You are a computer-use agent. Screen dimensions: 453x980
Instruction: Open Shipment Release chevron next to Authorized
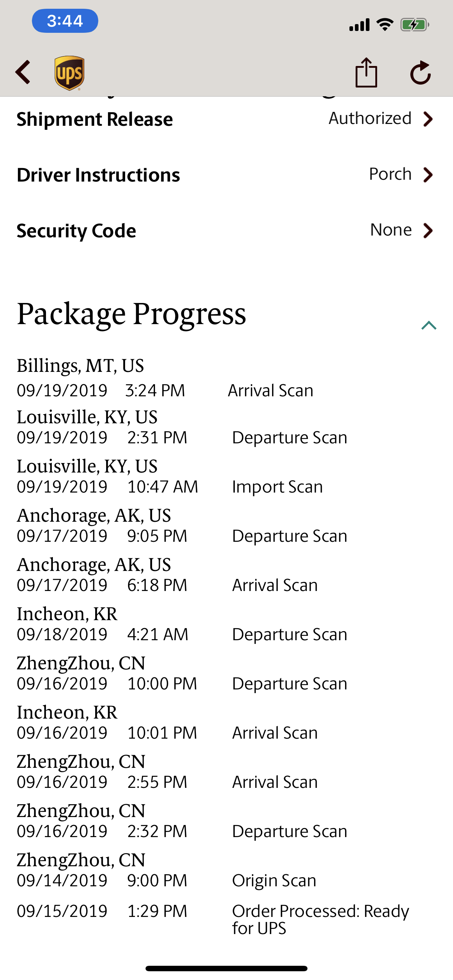tap(428, 119)
